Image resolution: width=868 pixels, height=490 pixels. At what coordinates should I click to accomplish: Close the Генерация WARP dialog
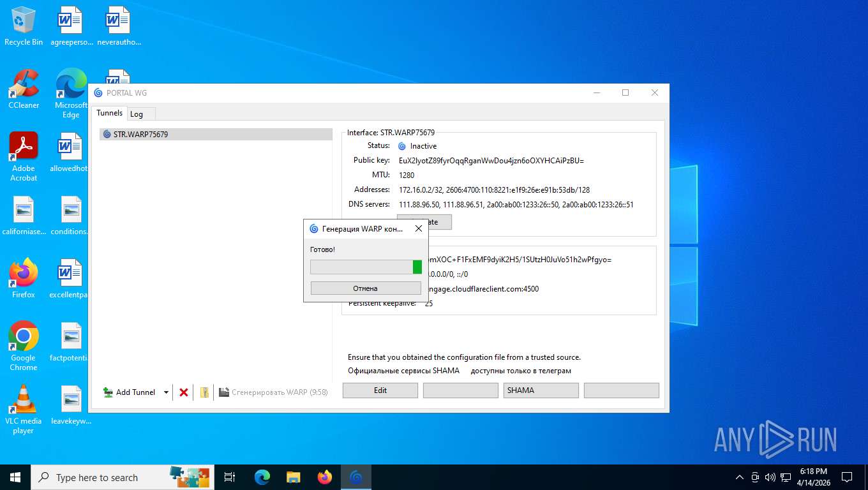[x=418, y=228]
